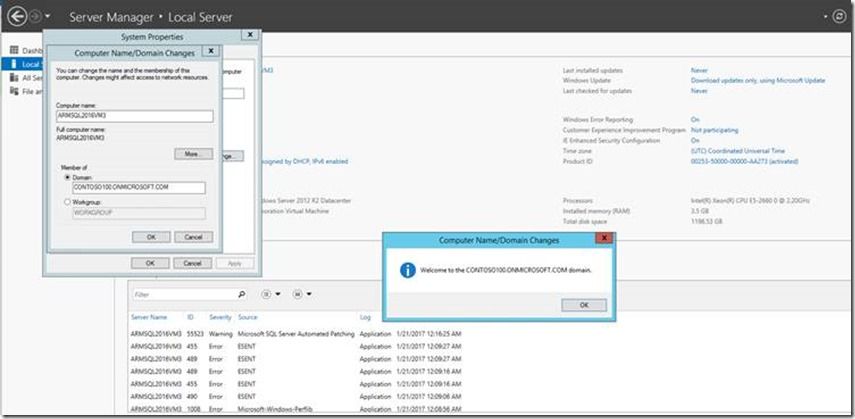
Task: Select the Microsoft SQL Server Automated Patching event
Action: (x=297, y=333)
